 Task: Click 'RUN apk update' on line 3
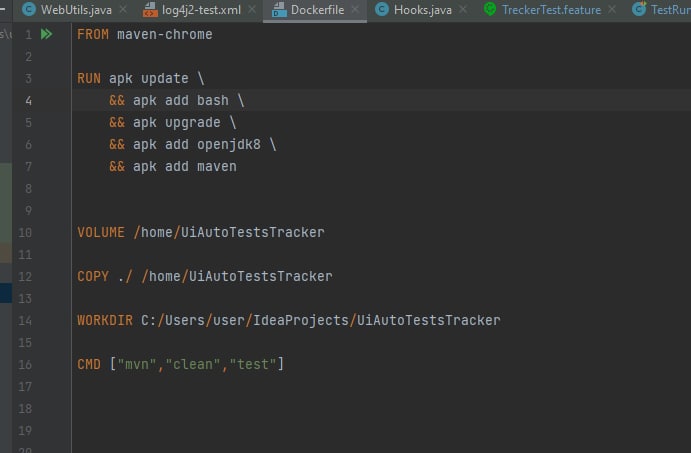click(133, 78)
